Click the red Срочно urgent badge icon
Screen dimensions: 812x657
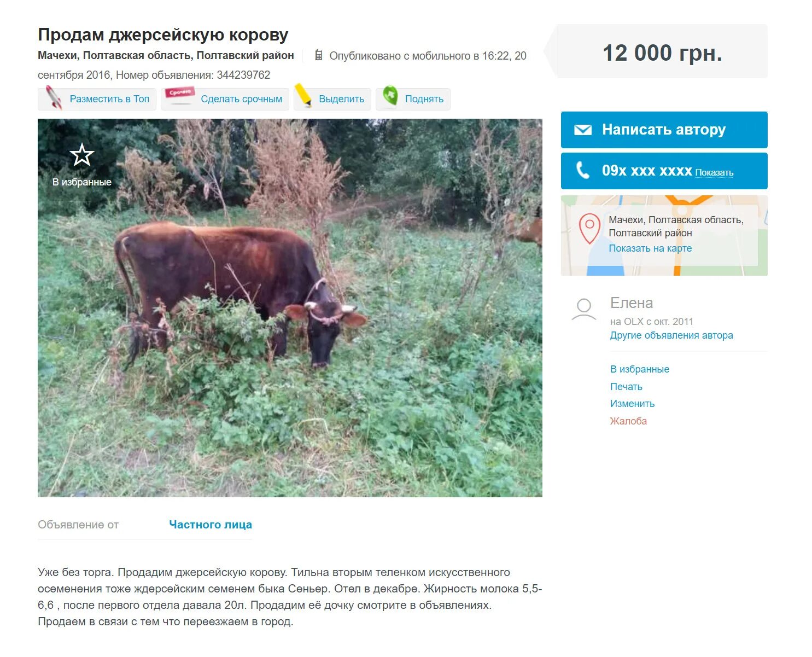[x=180, y=95]
